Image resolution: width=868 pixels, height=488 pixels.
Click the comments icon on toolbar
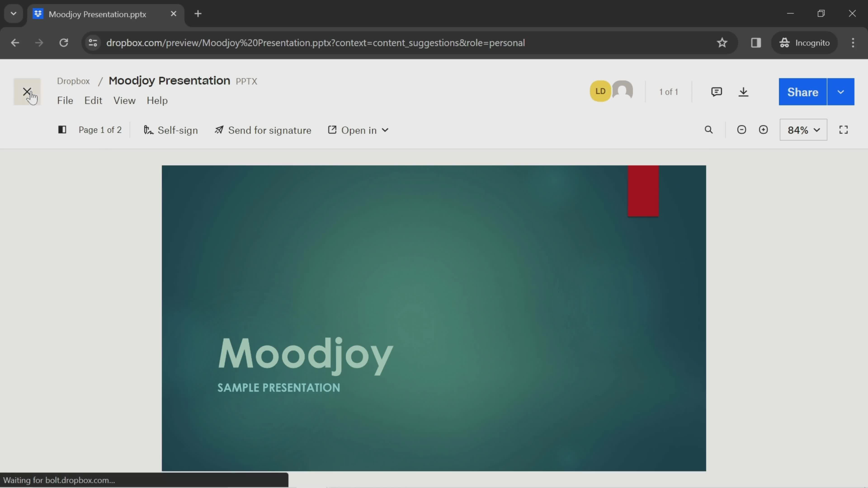click(x=716, y=92)
